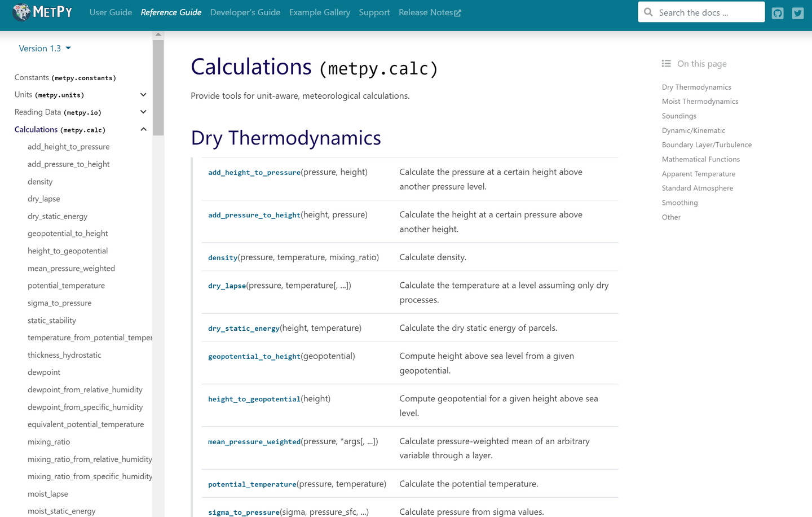Open the add_height_to_pressure function link
This screenshot has width=812, height=517.
254,173
